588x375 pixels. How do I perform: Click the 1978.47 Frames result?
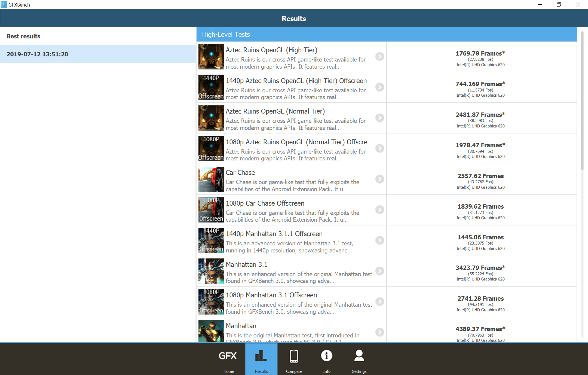click(x=480, y=145)
